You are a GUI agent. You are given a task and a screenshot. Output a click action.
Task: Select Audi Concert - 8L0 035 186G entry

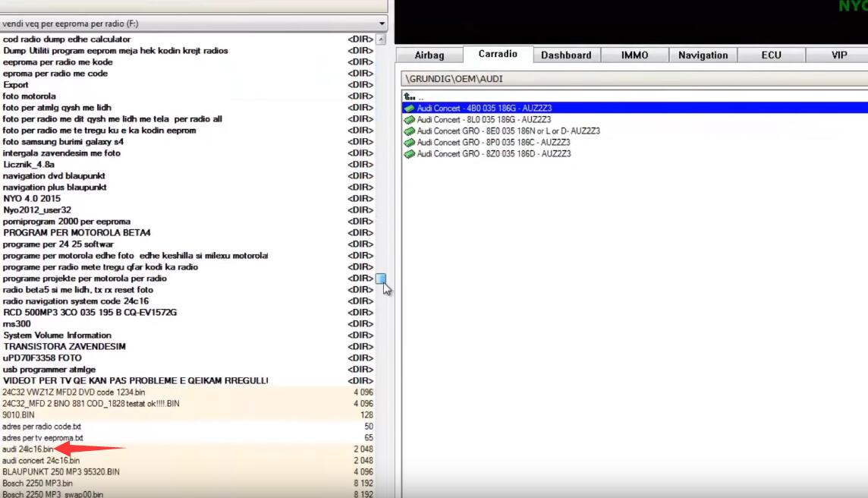tap(484, 120)
